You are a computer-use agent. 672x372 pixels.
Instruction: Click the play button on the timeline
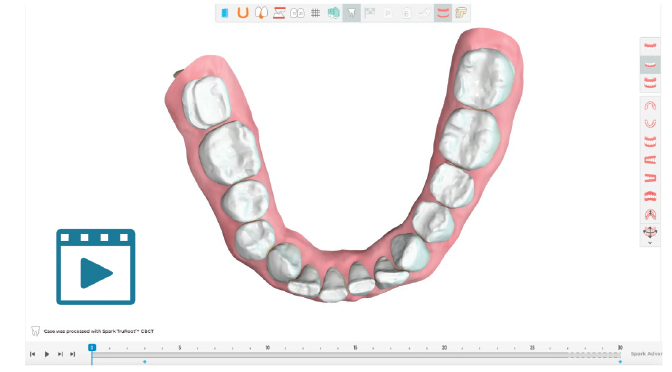[47, 354]
